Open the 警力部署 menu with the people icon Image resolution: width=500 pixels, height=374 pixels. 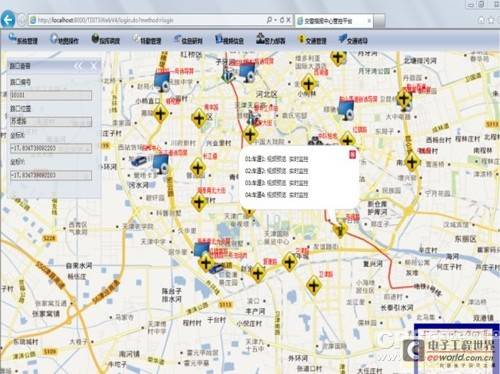click(x=271, y=40)
